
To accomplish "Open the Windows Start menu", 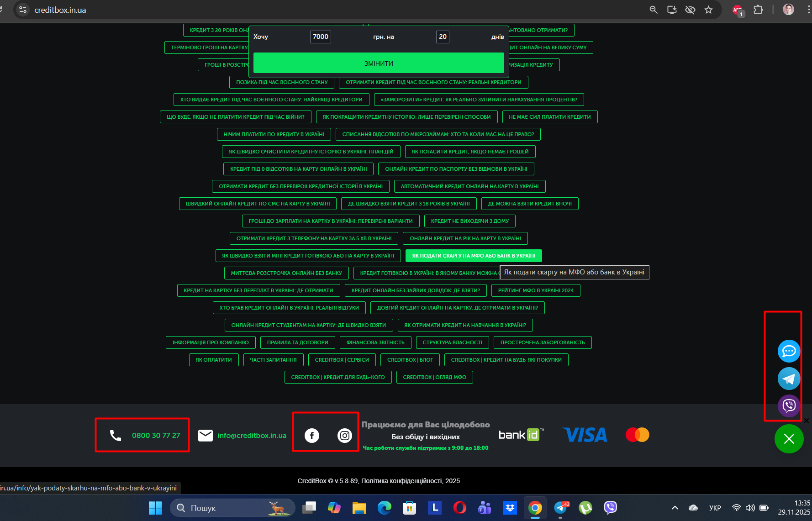I will (x=155, y=508).
